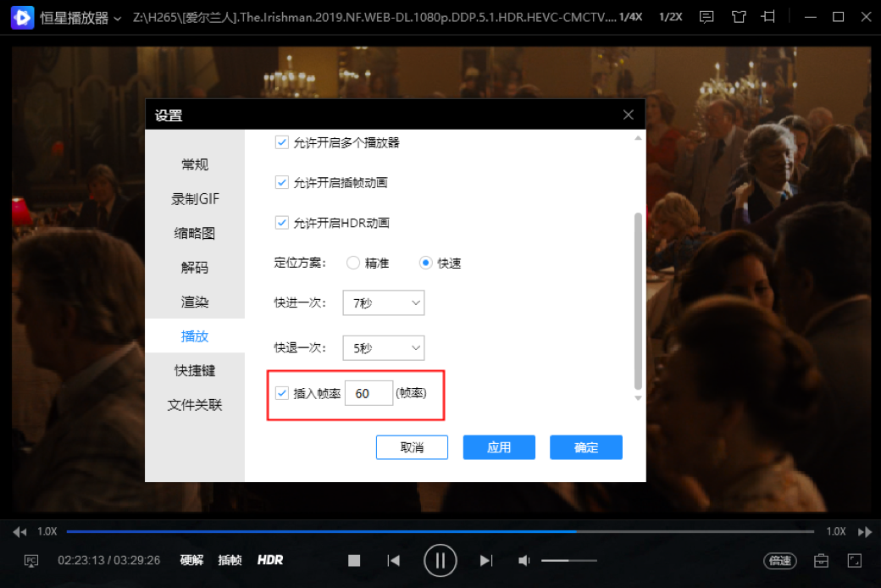Click the HDR status indicator
This screenshot has width=881, height=588.
click(x=269, y=560)
